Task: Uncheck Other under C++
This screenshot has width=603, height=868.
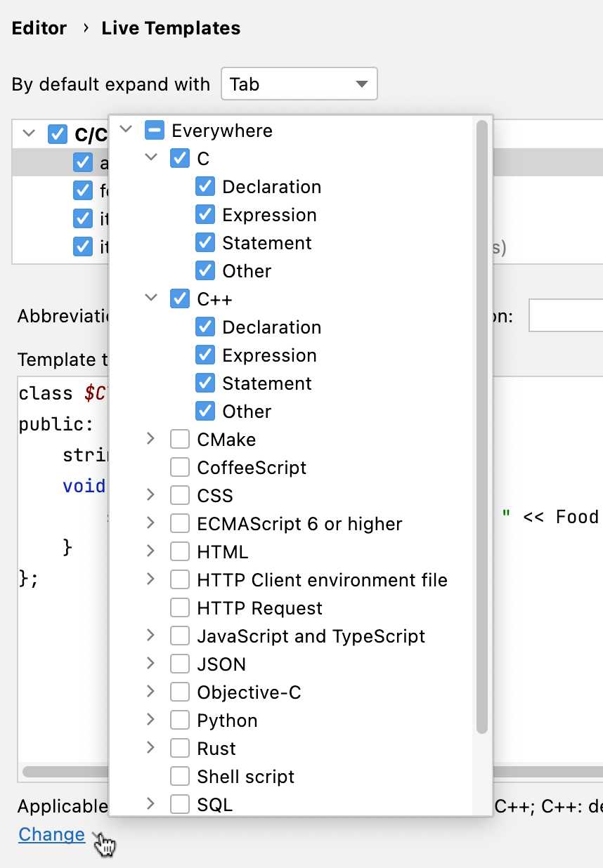Action: [x=205, y=411]
